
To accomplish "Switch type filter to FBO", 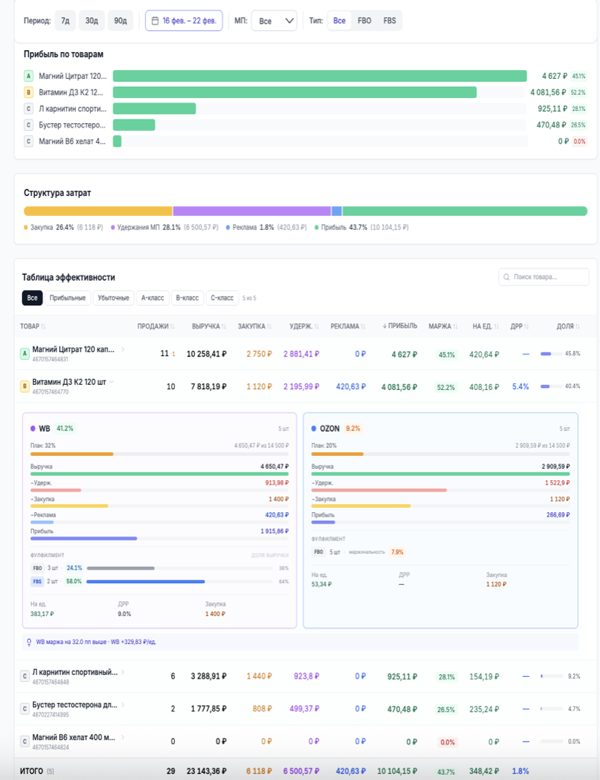I will click(364, 20).
